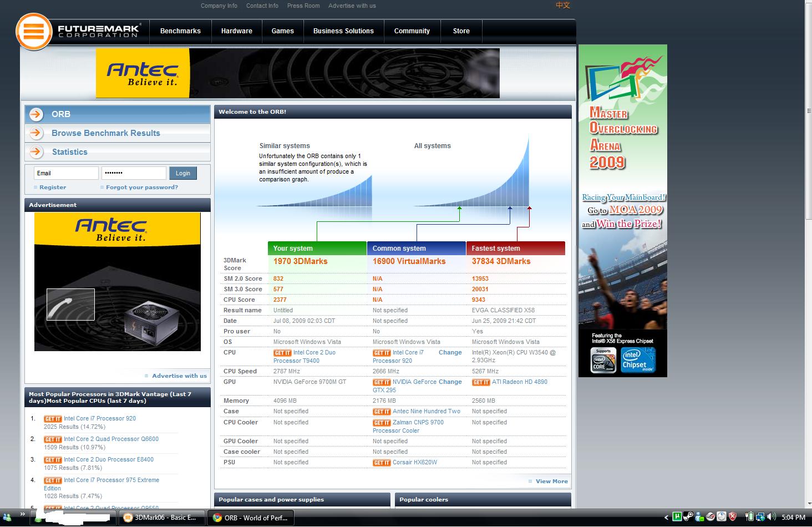812x527 pixels.
Task: Click GET IT badge next to Core i7 920 CPU
Action: pyautogui.click(x=382, y=353)
